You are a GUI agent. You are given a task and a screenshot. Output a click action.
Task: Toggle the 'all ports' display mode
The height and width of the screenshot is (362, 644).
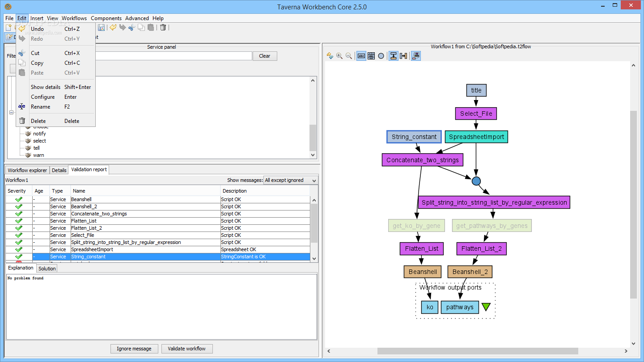point(371,56)
